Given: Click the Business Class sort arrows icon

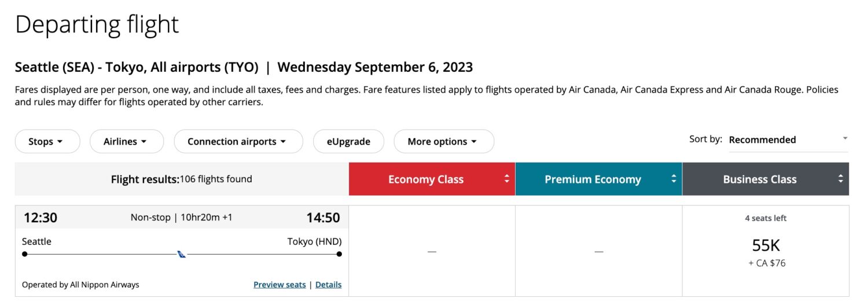Looking at the screenshot, I should [841, 179].
